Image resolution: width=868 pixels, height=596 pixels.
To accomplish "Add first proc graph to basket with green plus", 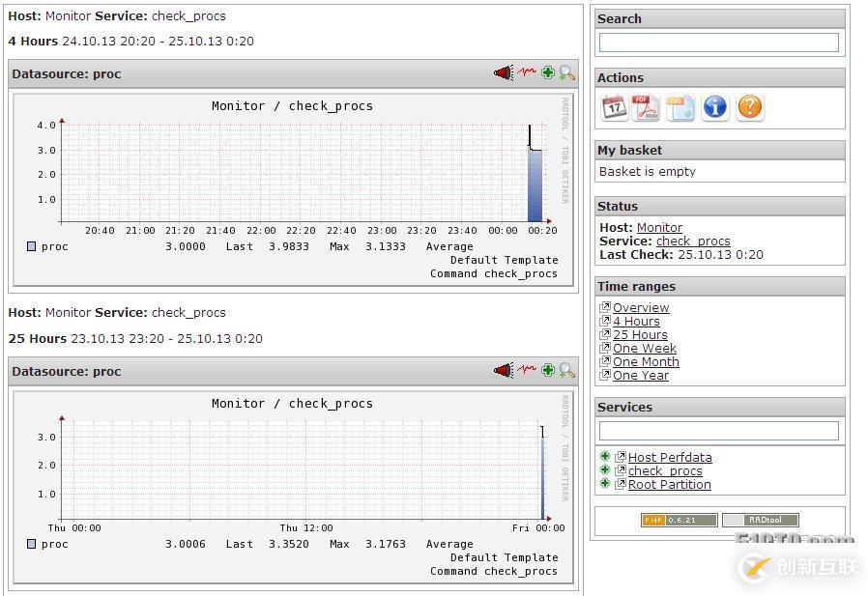I will coord(547,72).
